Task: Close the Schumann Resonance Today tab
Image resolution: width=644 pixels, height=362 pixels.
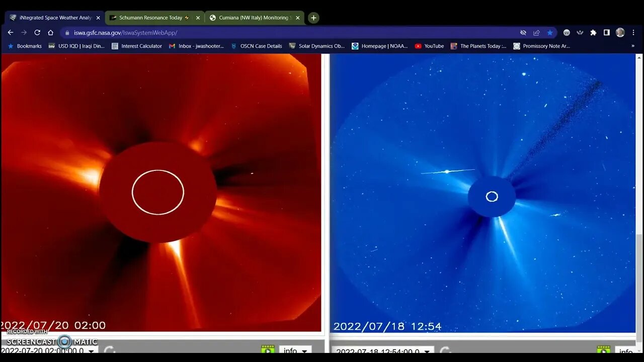Action: point(198,18)
